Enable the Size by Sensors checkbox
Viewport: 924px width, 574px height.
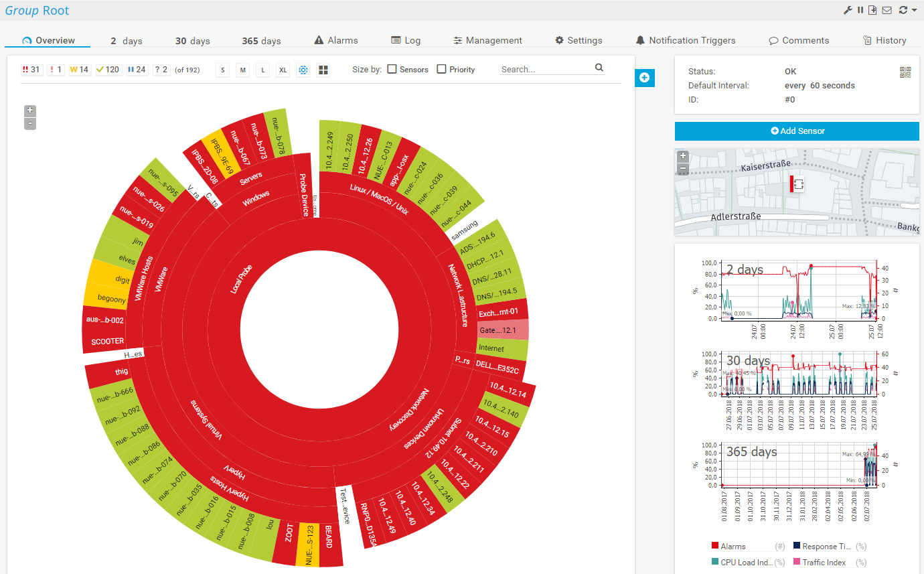click(392, 69)
